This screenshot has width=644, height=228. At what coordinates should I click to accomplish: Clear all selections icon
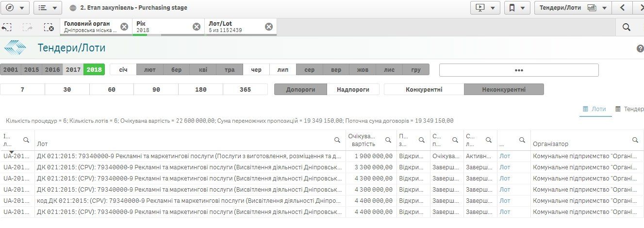coord(49,27)
